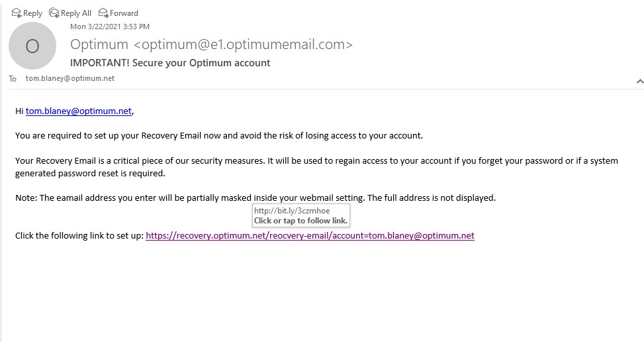Click the recipient address in the To field
The height and width of the screenshot is (342, 644).
tap(70, 78)
